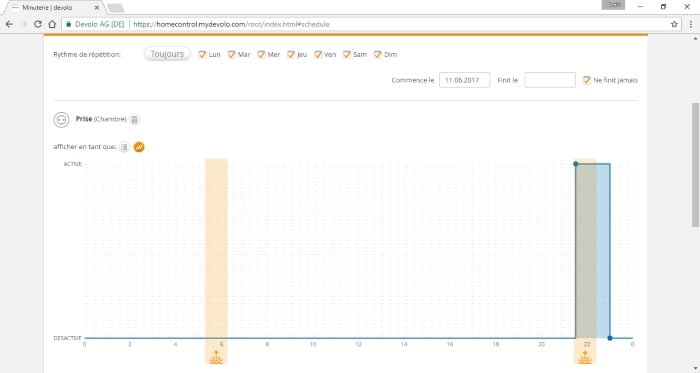Toggle the Mar checkbox
The width and height of the screenshot is (700, 373).
pos(232,54)
